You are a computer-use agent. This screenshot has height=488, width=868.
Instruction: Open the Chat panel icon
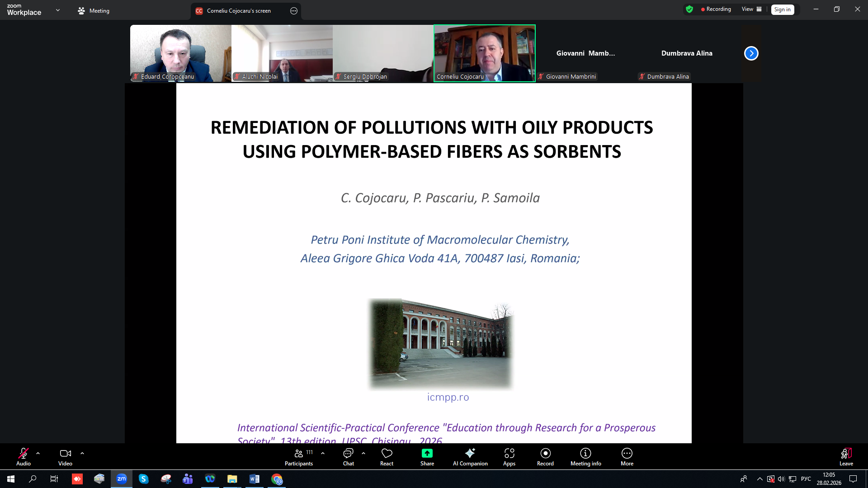pos(348,453)
